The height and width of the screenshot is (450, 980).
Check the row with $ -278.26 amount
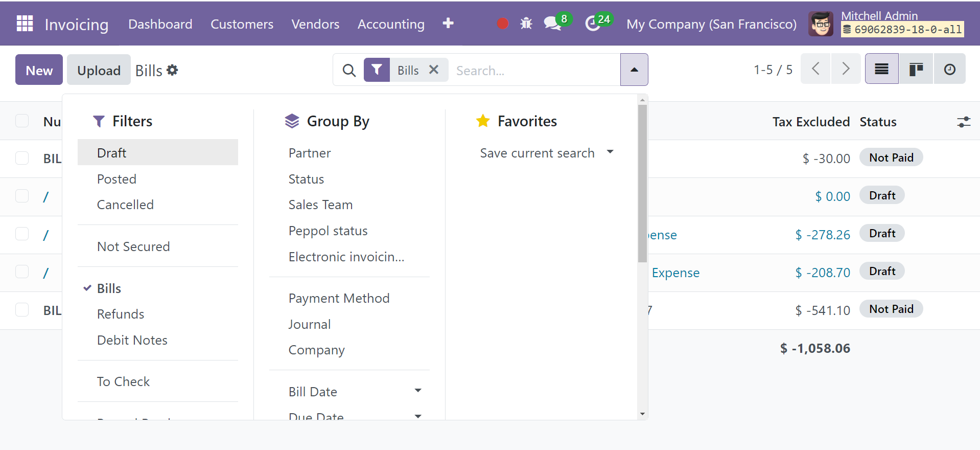coord(22,233)
